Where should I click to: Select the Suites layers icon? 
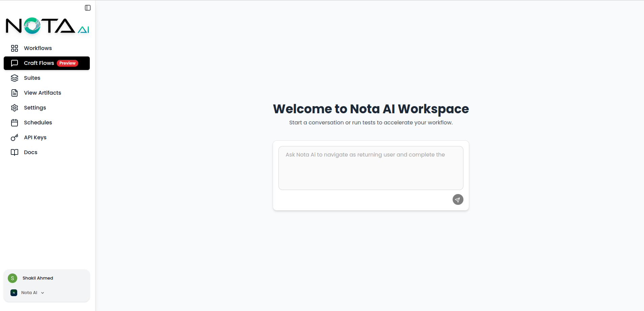(15, 78)
